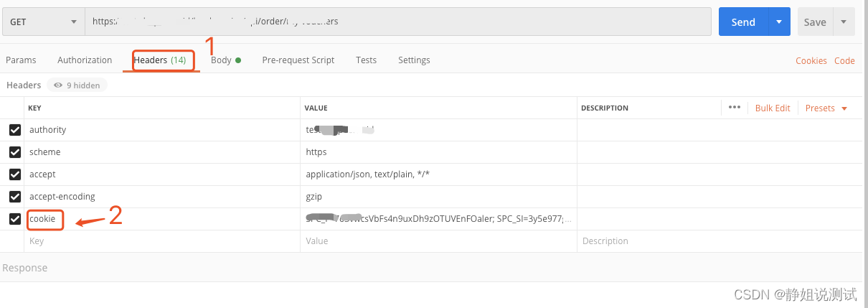Screen dimensions: 868x308
Task: Click the eye icon for hidden headers
Action: tap(58, 85)
